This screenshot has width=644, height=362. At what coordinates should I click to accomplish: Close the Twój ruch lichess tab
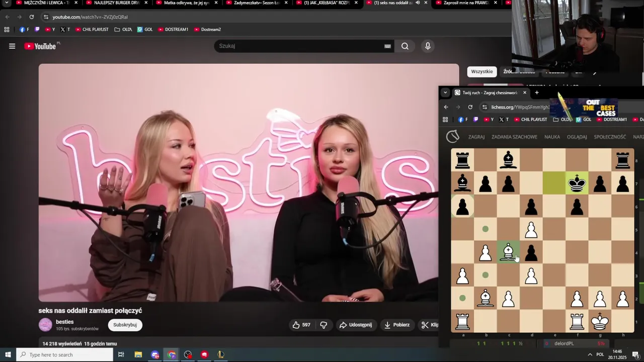pos(524,93)
